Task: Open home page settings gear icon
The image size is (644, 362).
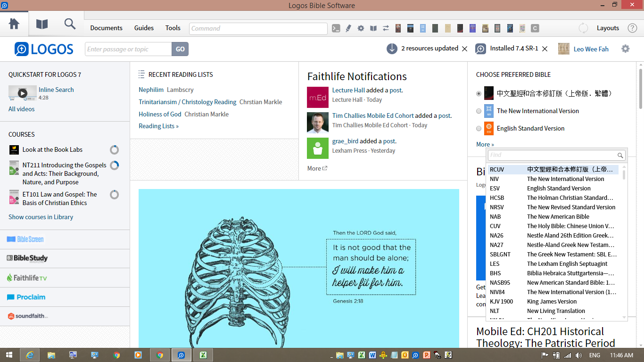Action: point(626,49)
